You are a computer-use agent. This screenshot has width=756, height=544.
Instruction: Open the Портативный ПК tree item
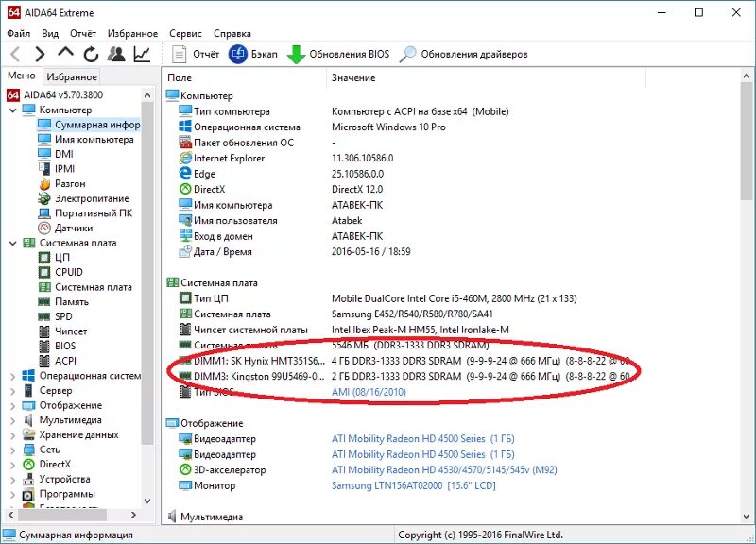tap(85, 213)
